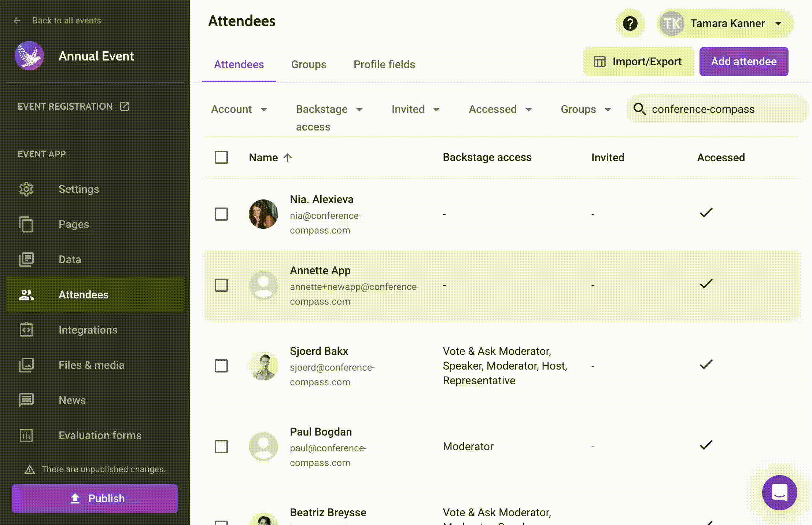This screenshot has width=812, height=525.
Task: Expand the Backstage access filter
Action: pos(329,118)
